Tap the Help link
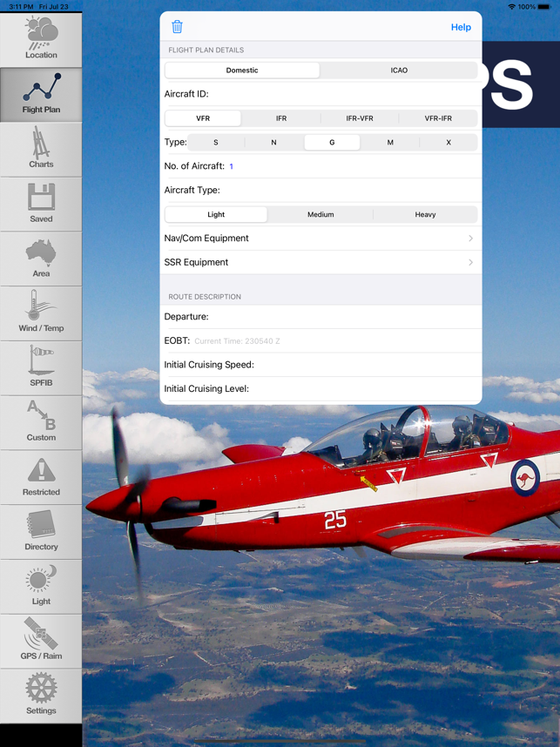 (461, 27)
